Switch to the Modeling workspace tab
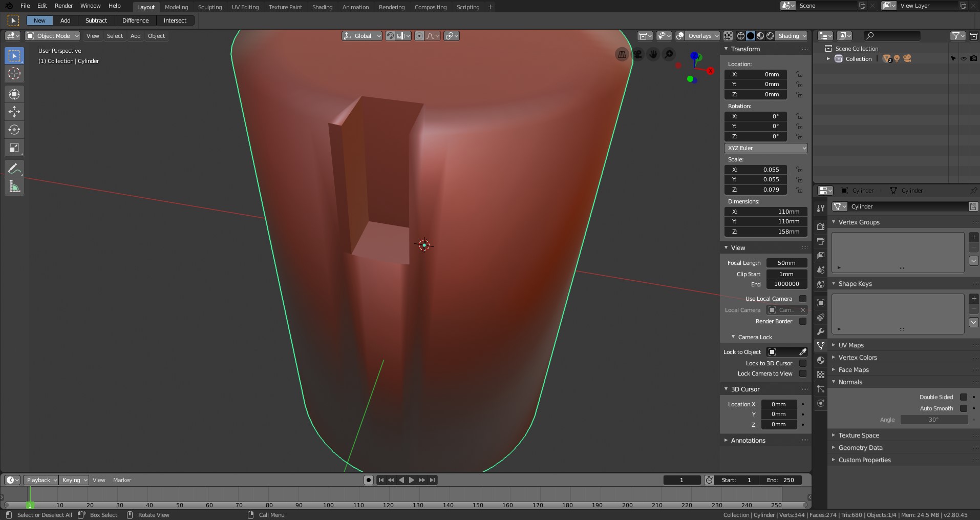This screenshot has width=980, height=520. 177,7
